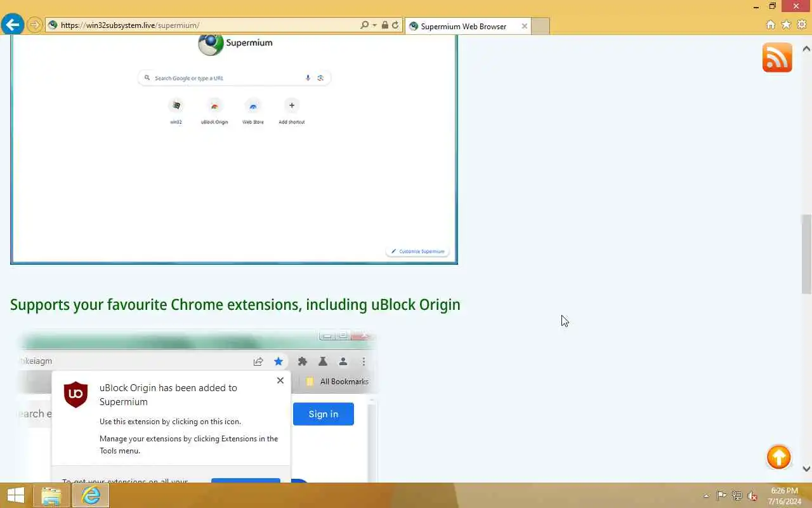Open Favorites star icon
The image size is (812, 508).
[x=786, y=25]
